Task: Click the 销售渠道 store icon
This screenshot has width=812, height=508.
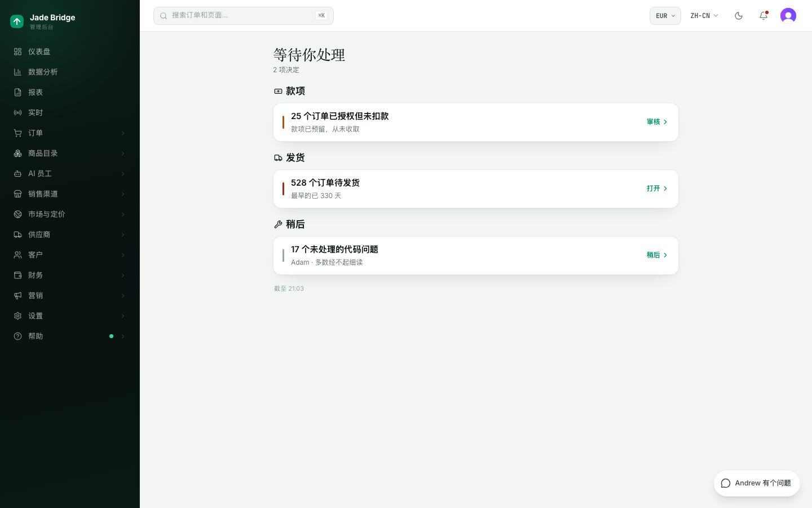Action: (x=17, y=194)
